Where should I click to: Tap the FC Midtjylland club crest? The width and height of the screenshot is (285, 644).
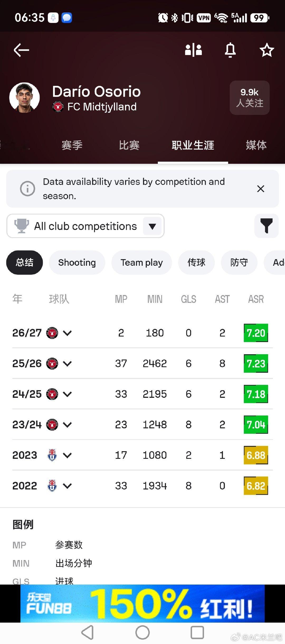[x=58, y=107]
